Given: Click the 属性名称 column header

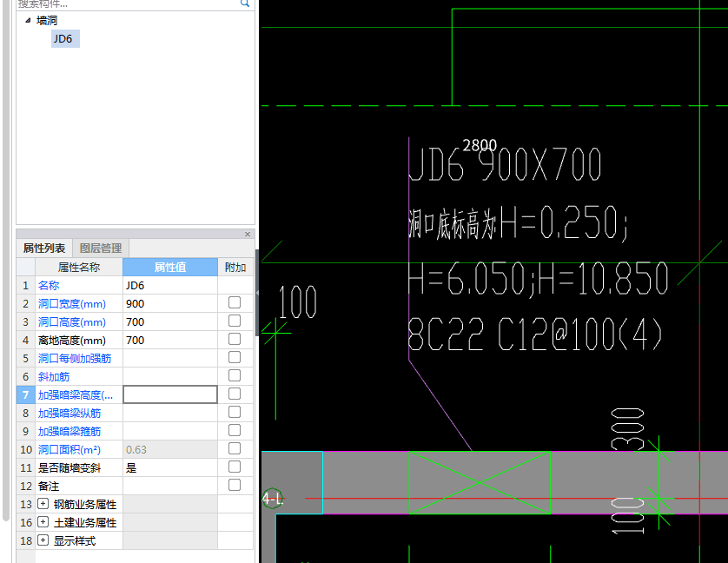Looking at the screenshot, I should pos(79,267).
